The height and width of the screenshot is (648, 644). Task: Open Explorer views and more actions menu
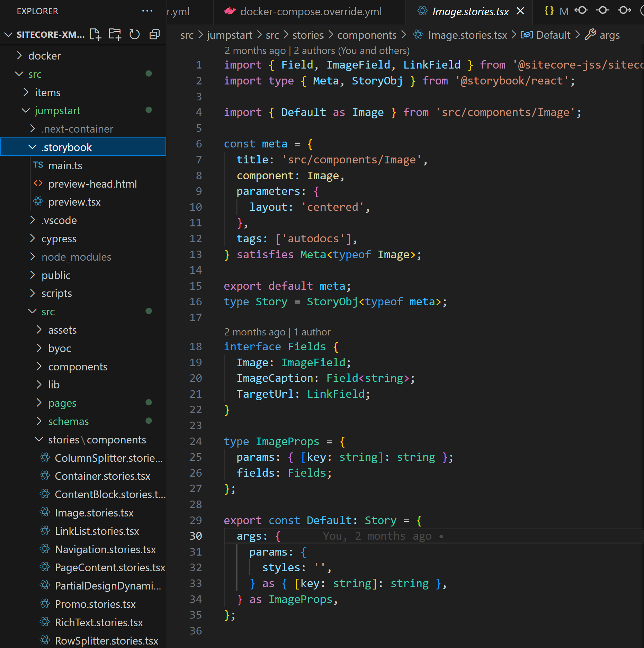[147, 11]
